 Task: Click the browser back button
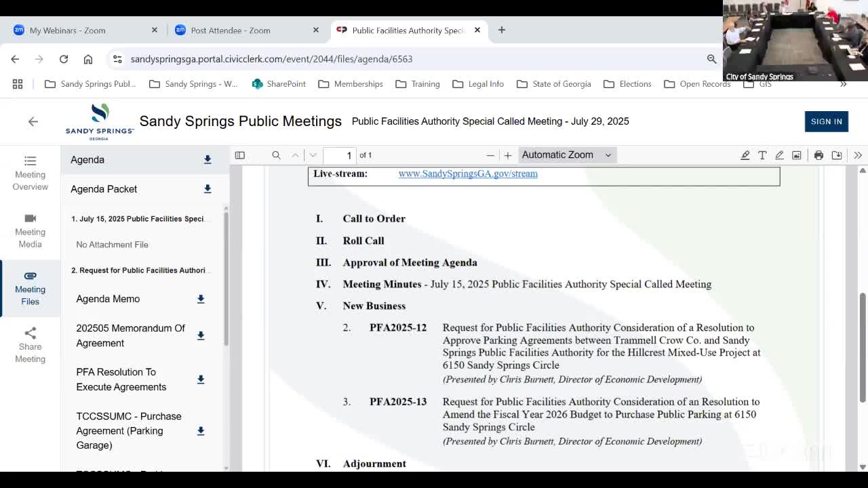coord(15,59)
